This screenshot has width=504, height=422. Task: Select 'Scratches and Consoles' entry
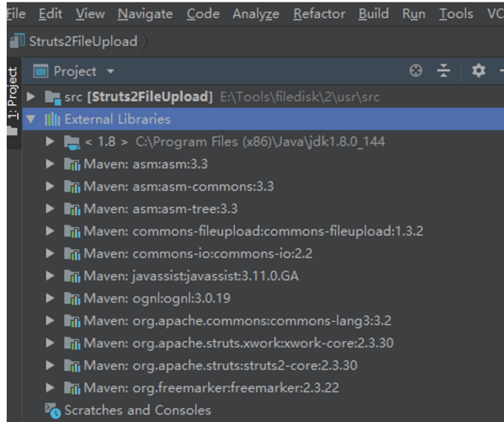pyautogui.click(x=263, y=410)
